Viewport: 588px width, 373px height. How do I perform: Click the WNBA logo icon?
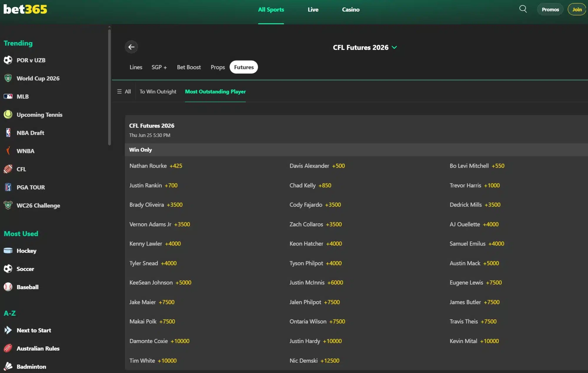coord(8,151)
